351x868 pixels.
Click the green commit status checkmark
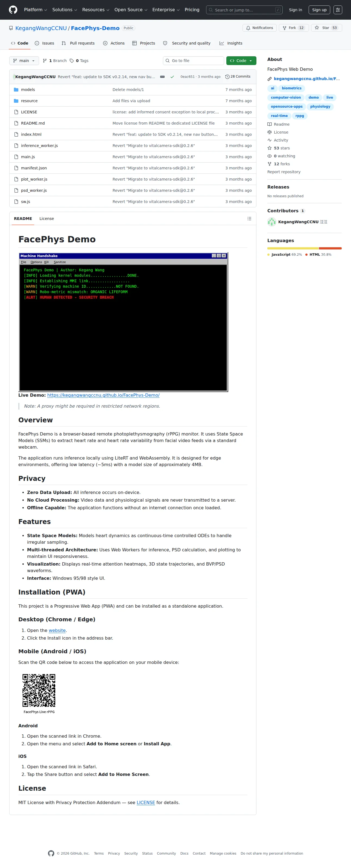tap(172, 77)
